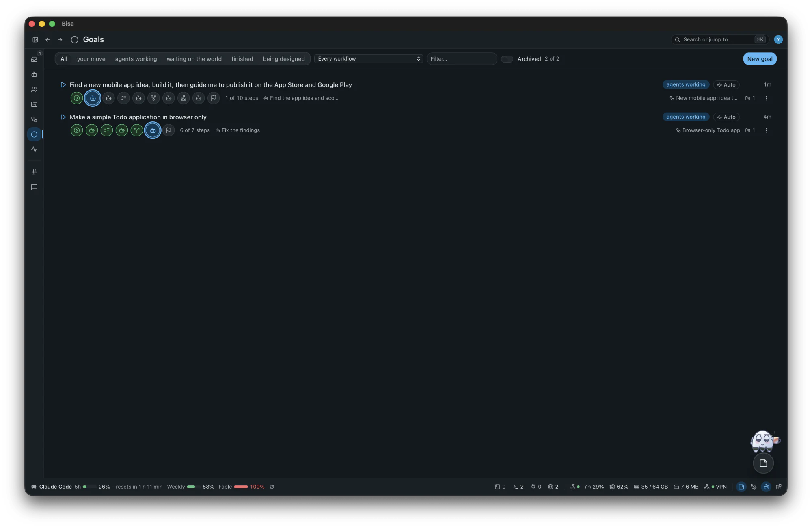
Task: Toggle the highlighted file panel icon in the status bar
Action: point(741,487)
